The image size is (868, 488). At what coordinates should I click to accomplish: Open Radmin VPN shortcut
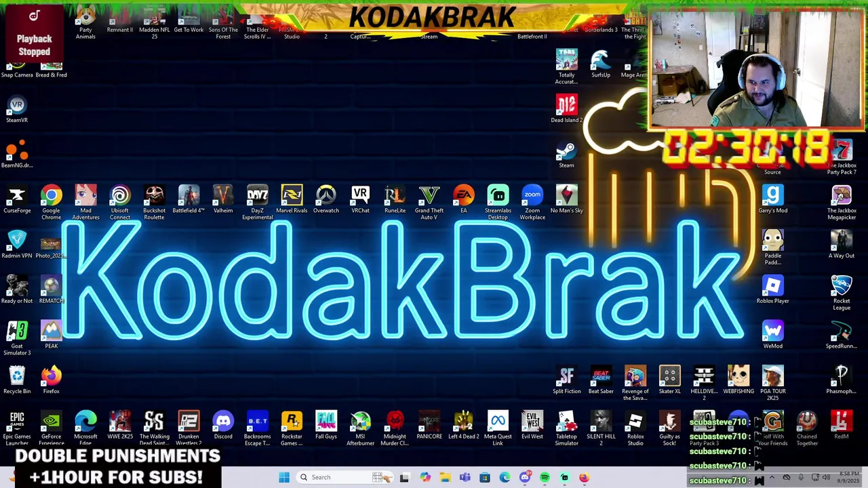17,245
